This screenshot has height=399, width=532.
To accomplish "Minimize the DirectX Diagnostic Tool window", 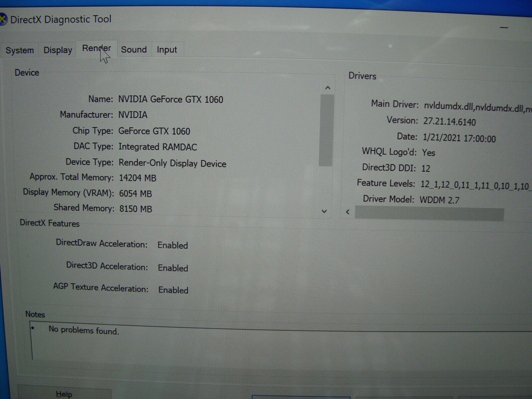I will click(504, 27).
